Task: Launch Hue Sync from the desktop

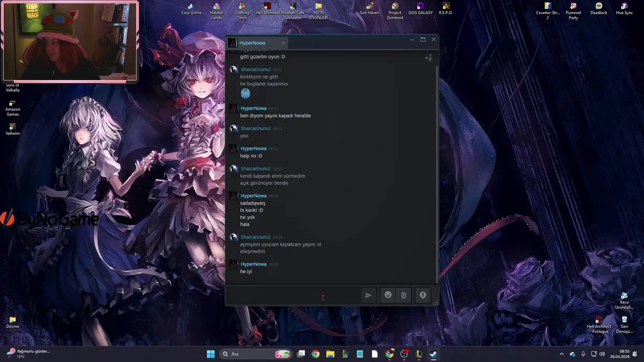Action: (x=624, y=9)
